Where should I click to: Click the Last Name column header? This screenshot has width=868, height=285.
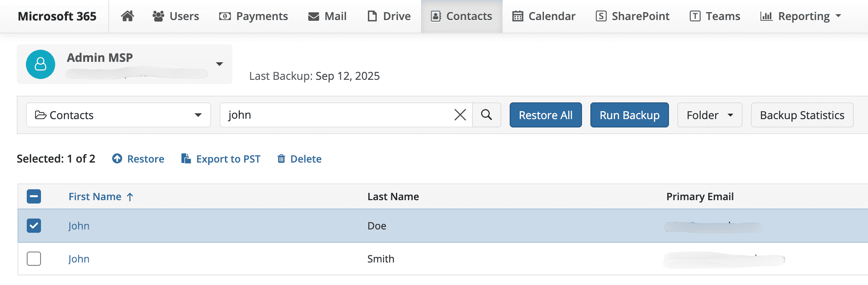[393, 196]
